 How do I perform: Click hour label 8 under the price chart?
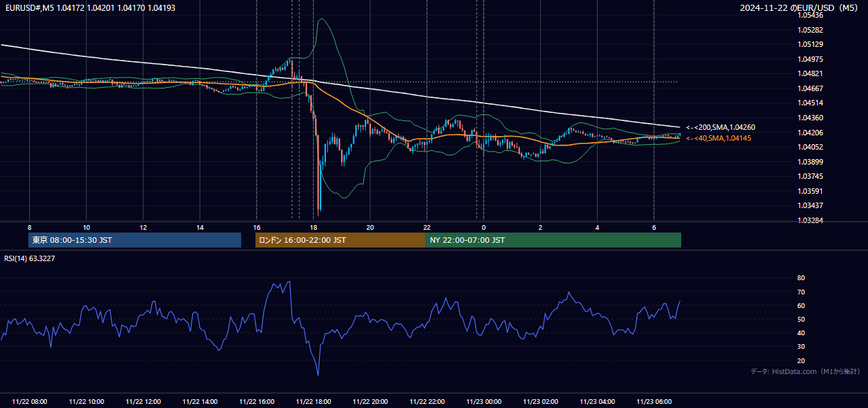tap(29, 227)
